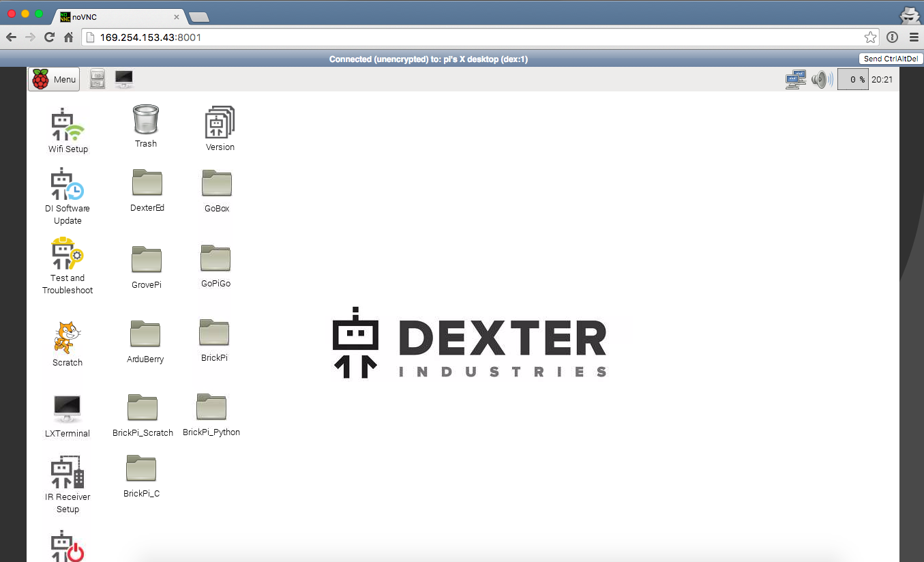
Task: Close the noVNC tab
Action: point(177,17)
